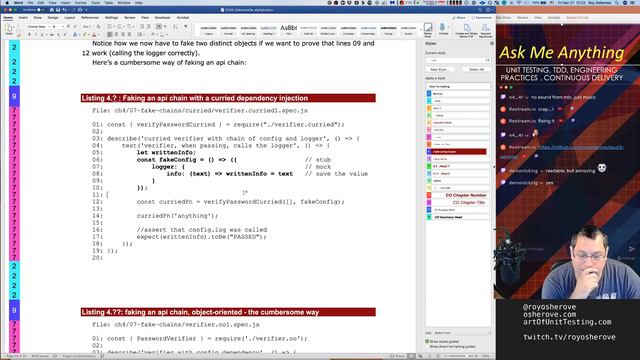Switch to the References ribbon tab
640x360 pixels.
coord(90,18)
